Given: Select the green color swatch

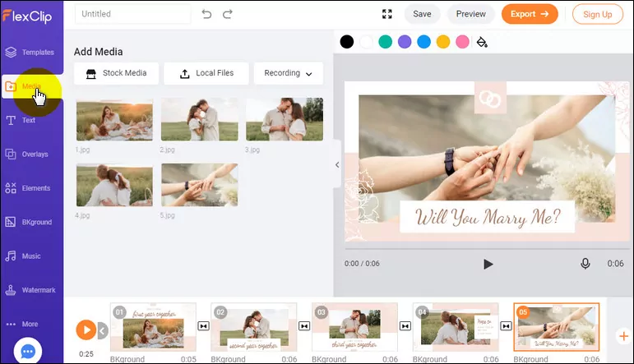Looking at the screenshot, I should [x=386, y=42].
